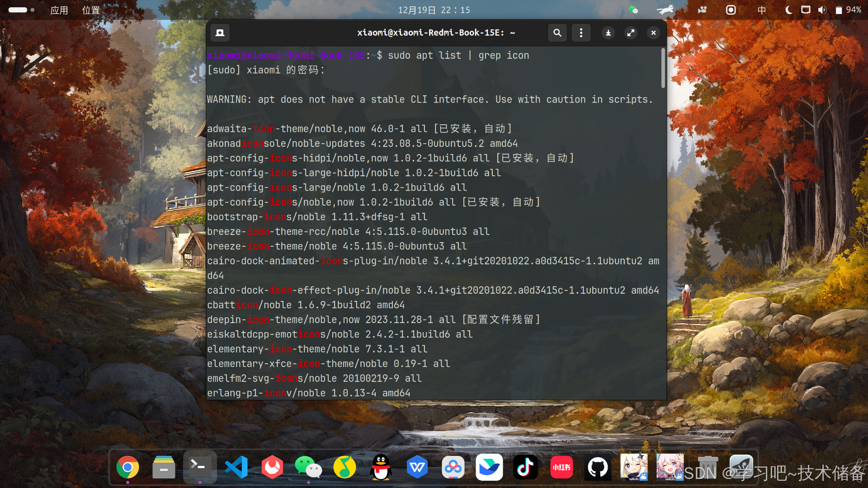Viewport: 868px width, 488px height.
Task: Click the terminal title xiaomi@xiaomi-Redmi-Book-15E
Action: [x=436, y=33]
